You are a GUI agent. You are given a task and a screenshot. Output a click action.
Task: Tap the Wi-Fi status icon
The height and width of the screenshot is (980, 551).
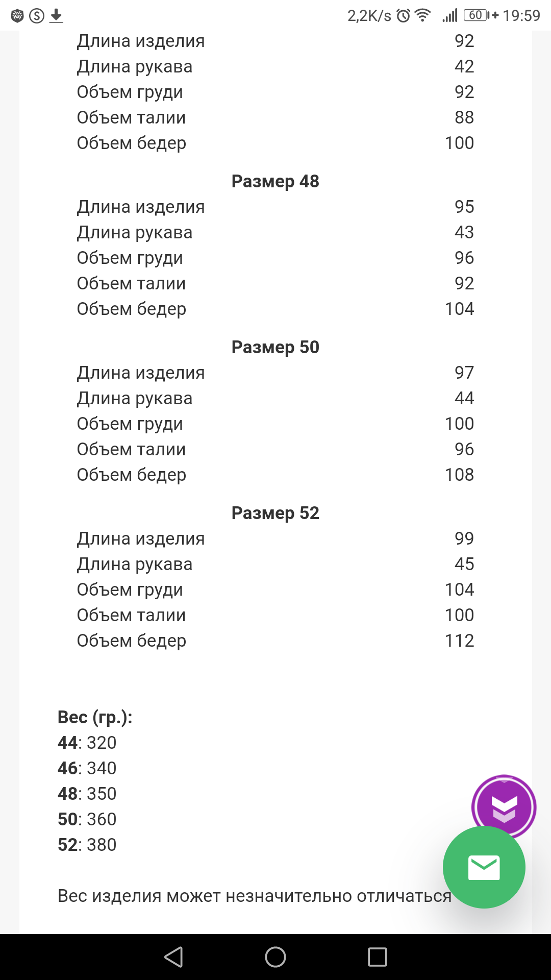(422, 15)
